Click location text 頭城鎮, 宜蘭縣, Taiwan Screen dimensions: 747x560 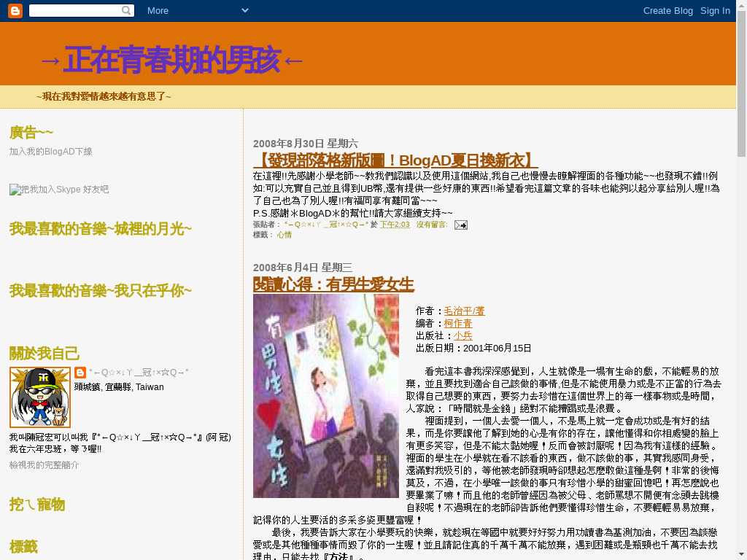119,387
